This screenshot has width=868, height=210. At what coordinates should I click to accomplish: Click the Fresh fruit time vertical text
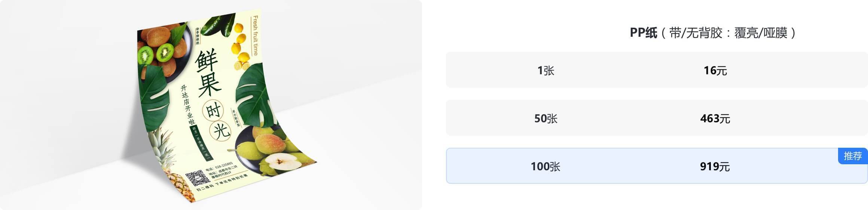(x=255, y=36)
